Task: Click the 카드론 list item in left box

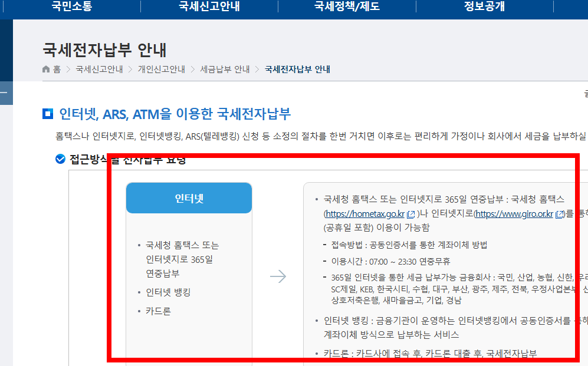Action: (158, 311)
